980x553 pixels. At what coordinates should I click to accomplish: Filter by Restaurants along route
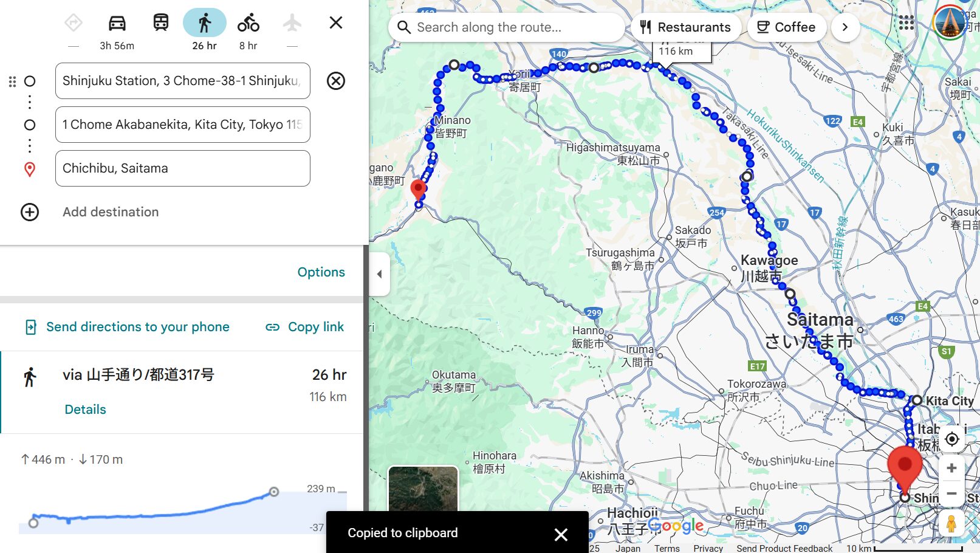click(685, 27)
